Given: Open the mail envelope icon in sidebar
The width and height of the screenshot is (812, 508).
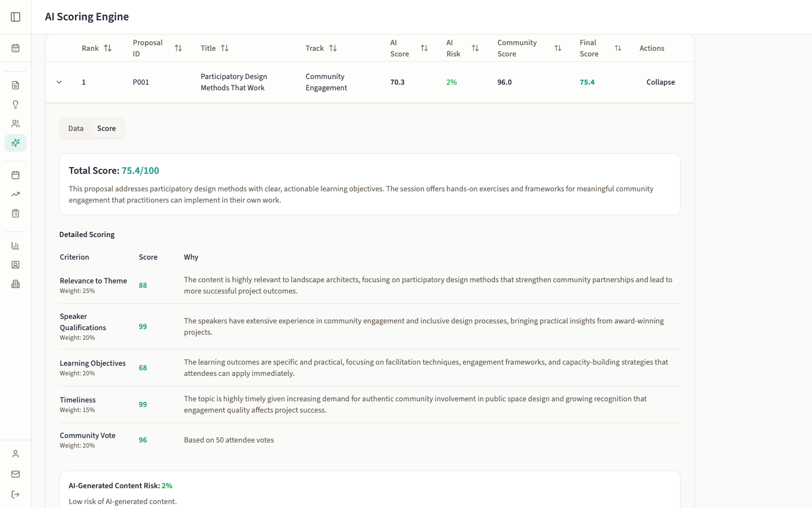Looking at the screenshot, I should coord(16,474).
